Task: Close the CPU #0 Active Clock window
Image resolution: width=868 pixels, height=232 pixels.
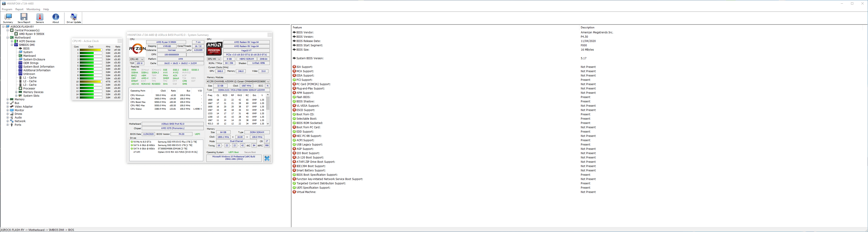Action: (x=120, y=41)
